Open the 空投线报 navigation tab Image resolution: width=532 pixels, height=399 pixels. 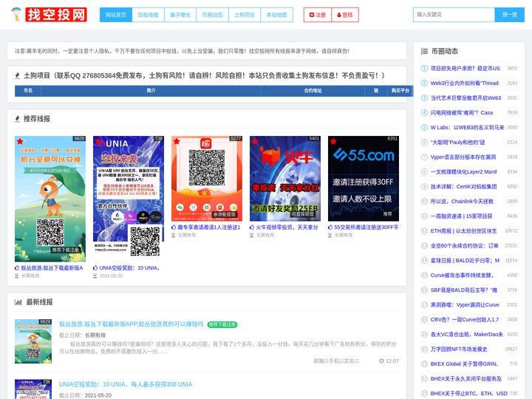[148, 15]
